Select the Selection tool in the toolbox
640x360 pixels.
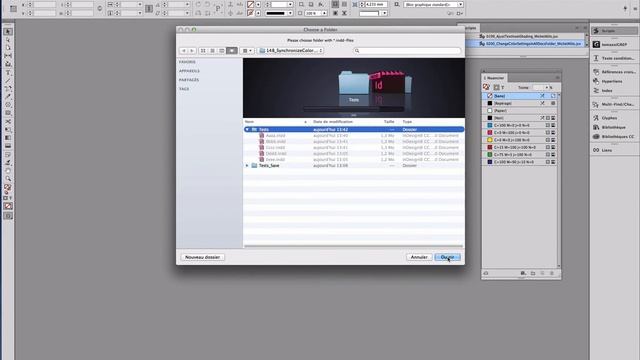tap(8, 31)
